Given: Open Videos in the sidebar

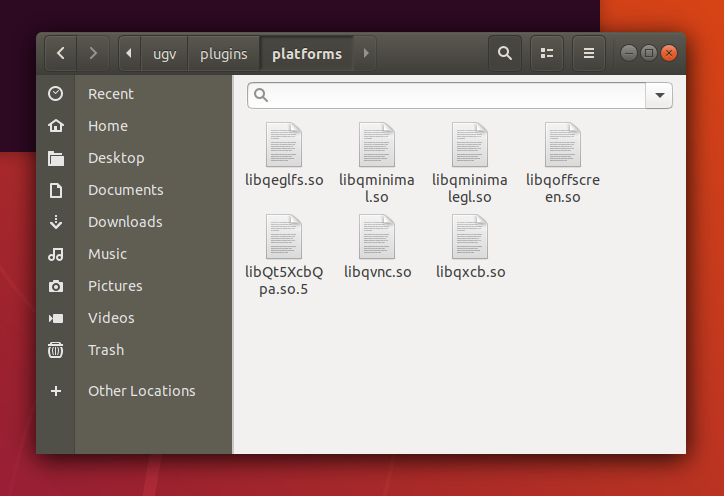Looking at the screenshot, I should pos(134,318).
